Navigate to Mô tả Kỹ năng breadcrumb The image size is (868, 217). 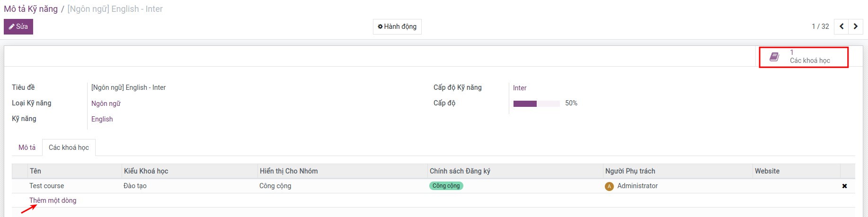tap(31, 9)
